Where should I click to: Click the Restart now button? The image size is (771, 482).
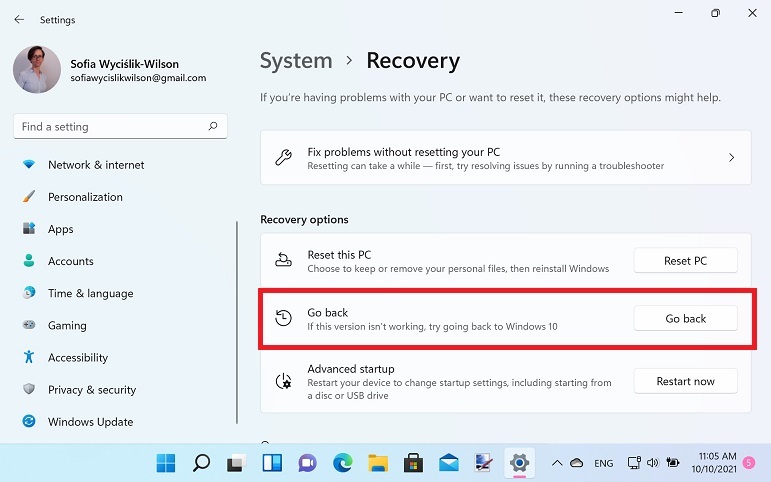coord(685,381)
